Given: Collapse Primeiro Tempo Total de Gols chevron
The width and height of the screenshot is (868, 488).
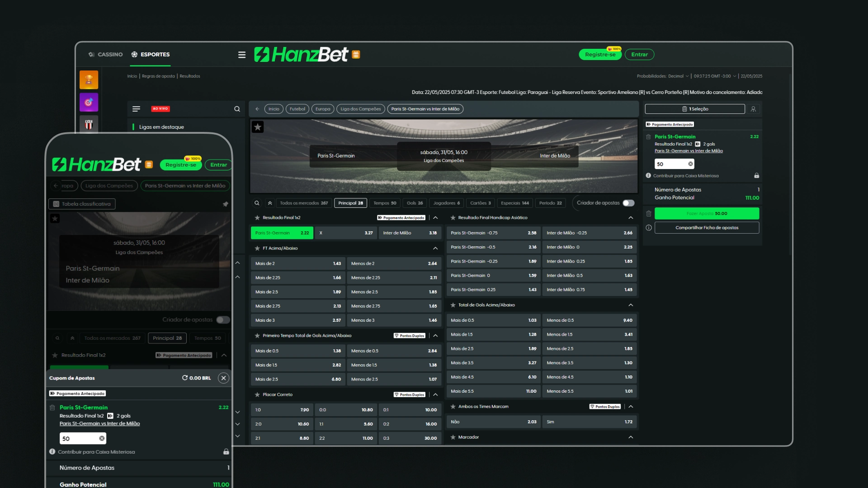Looking at the screenshot, I should 435,335.
